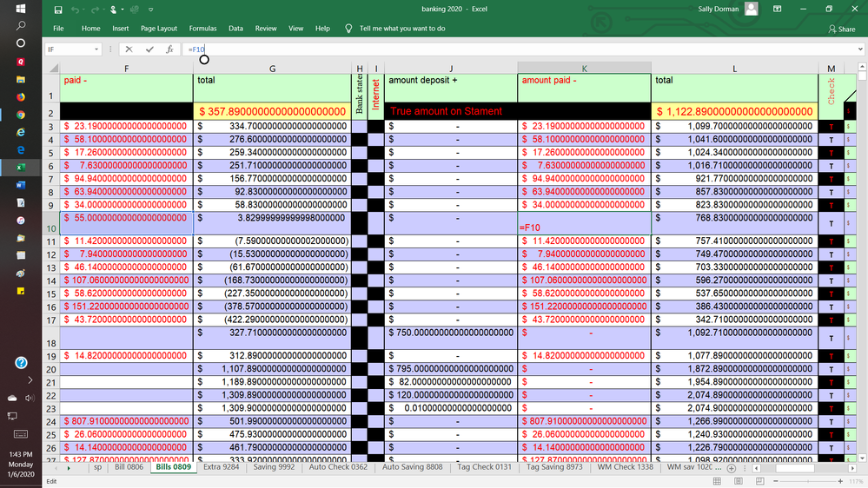
Task: Open the Help ribbon tab
Action: [322, 28]
